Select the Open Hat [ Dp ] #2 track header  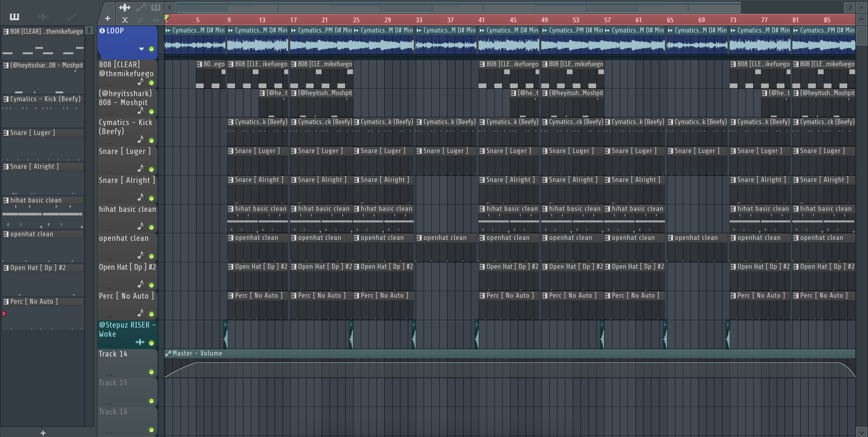[x=128, y=276]
